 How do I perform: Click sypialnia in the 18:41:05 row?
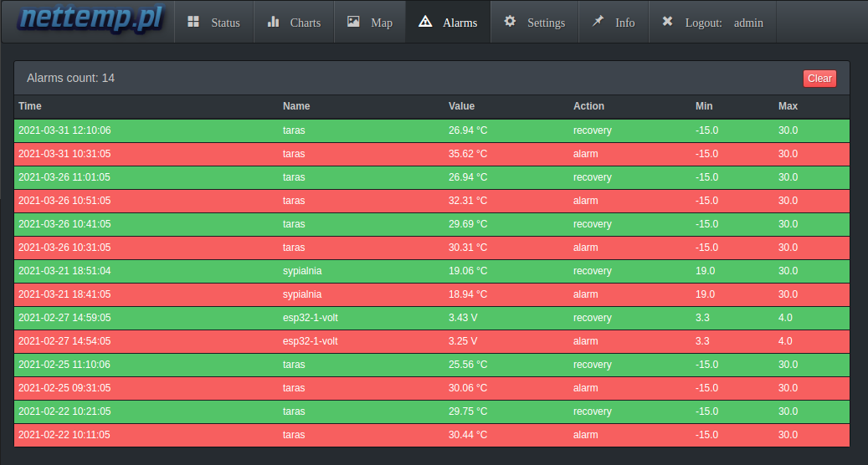coord(302,294)
